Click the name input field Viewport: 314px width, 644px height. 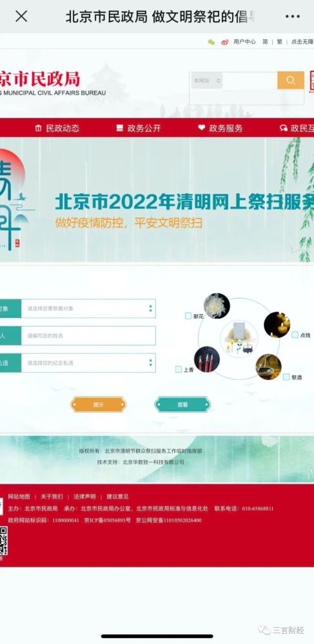pyautogui.click(x=88, y=336)
